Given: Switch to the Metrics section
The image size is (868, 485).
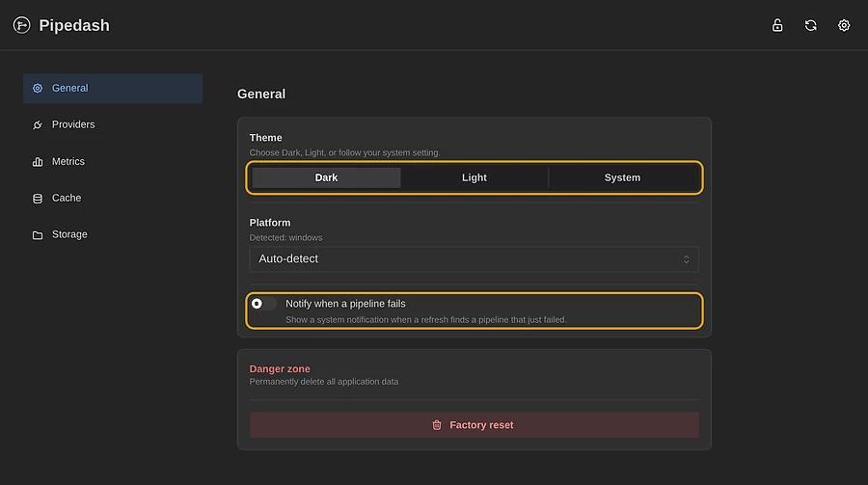Looking at the screenshot, I should tap(113, 162).
